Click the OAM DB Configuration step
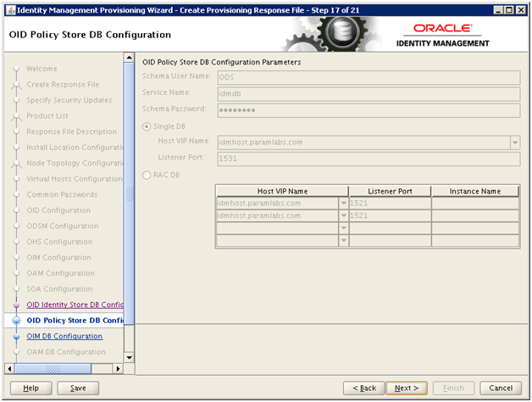This screenshot has width=532, height=402. pos(66,352)
